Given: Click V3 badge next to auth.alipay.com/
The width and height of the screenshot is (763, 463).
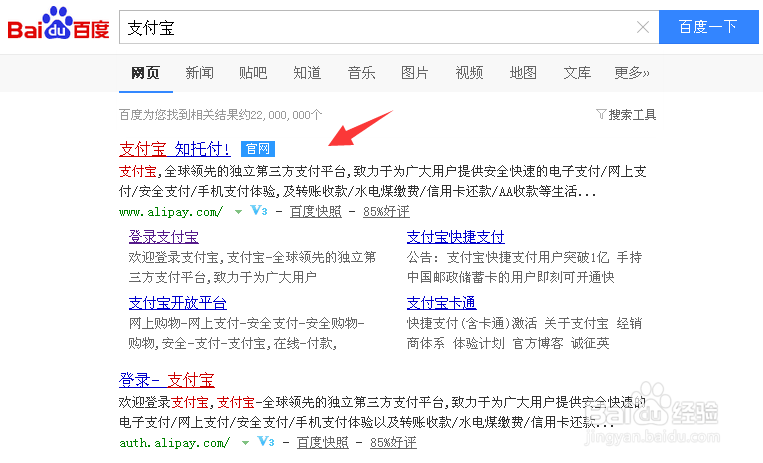Looking at the screenshot, I should [266, 442].
